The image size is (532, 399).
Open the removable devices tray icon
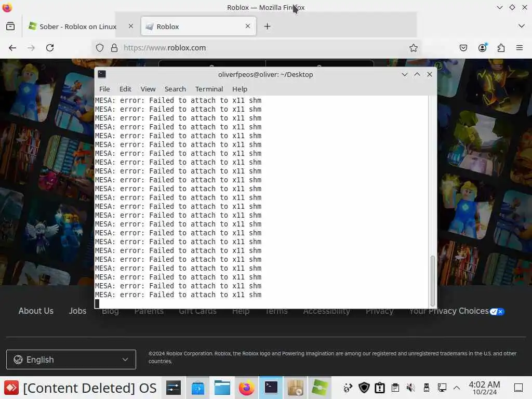coord(427,388)
